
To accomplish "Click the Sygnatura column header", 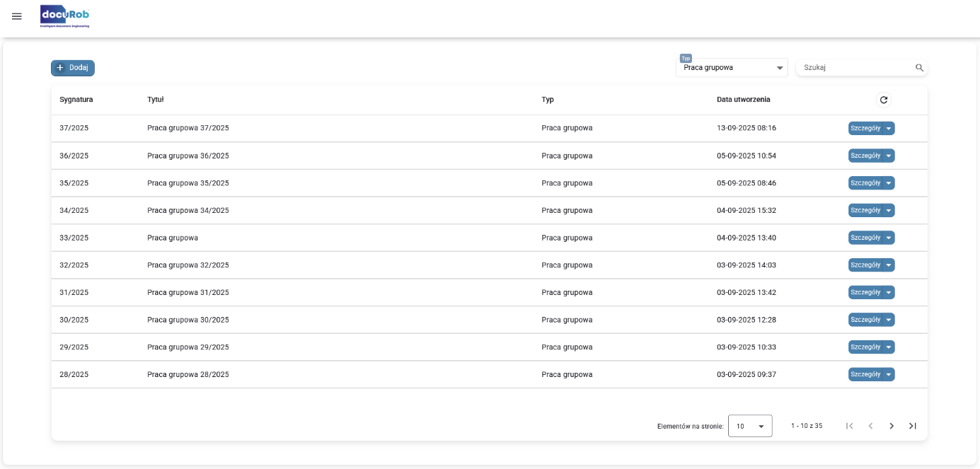I will (x=76, y=100).
